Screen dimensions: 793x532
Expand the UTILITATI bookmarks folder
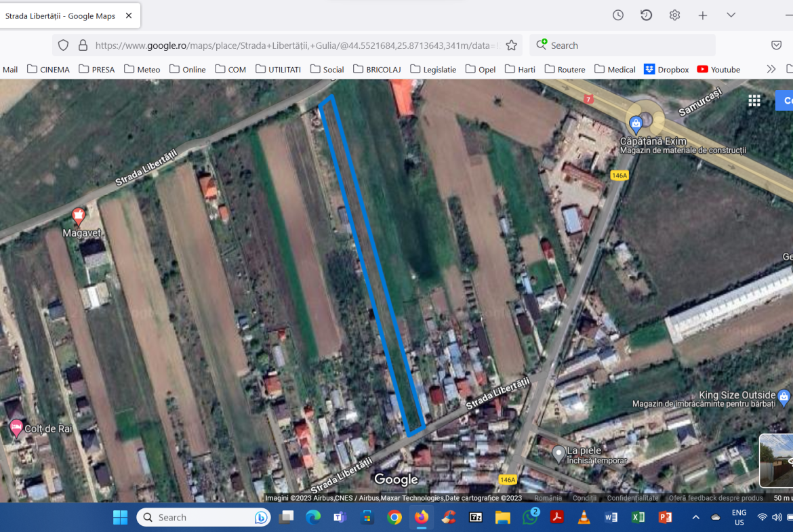pos(278,69)
